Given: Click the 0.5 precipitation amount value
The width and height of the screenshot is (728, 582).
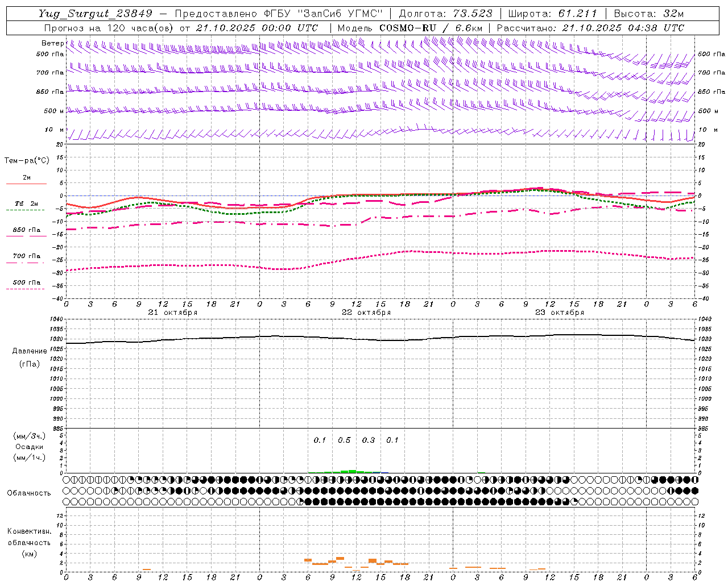Looking at the screenshot, I should (344, 440).
